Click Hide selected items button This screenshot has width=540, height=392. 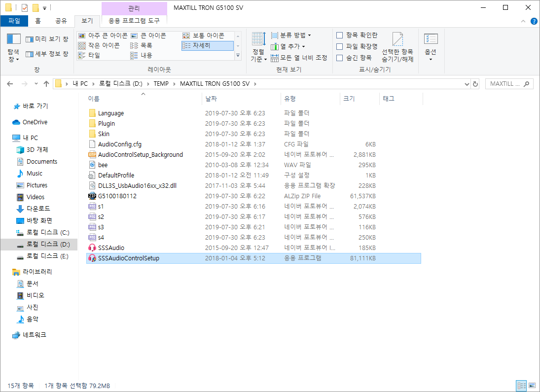tap(397, 47)
